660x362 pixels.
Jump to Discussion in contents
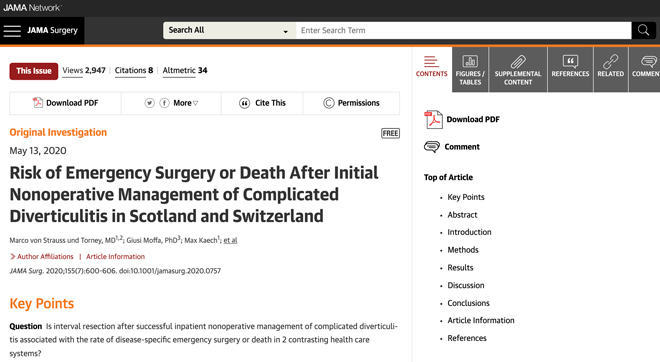(x=466, y=285)
